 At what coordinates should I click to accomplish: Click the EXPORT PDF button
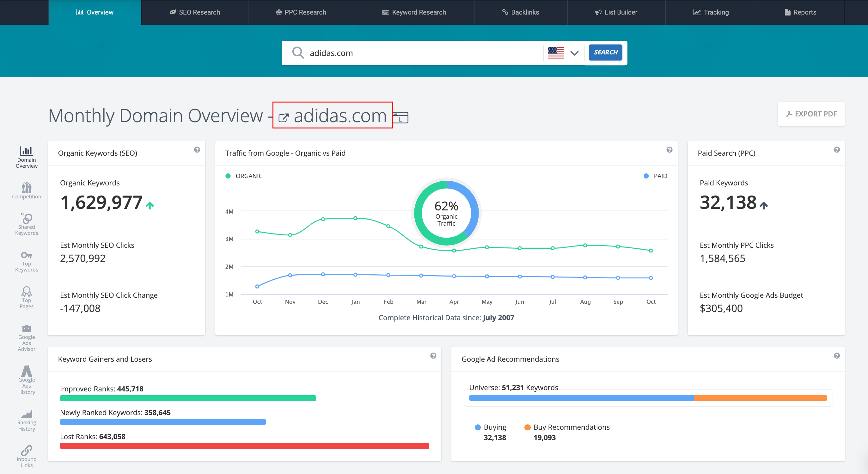(x=811, y=114)
